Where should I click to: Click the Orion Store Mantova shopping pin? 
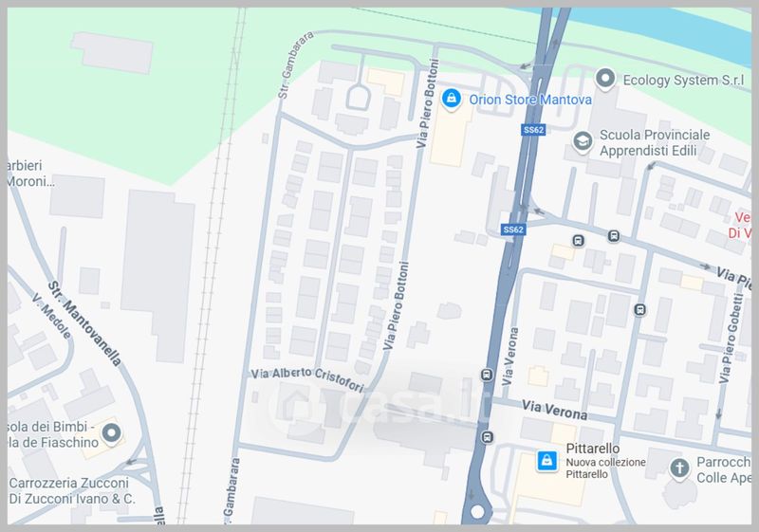coord(452,99)
